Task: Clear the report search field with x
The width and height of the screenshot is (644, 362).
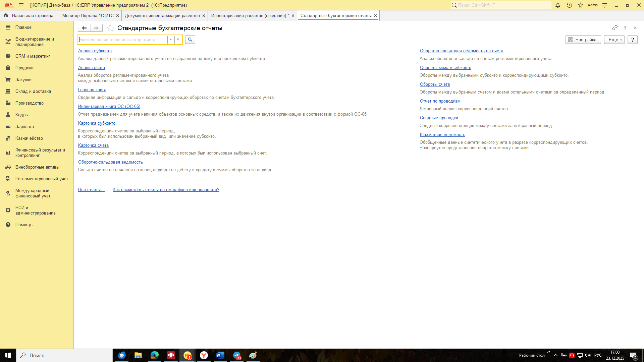Action: [x=178, y=40]
